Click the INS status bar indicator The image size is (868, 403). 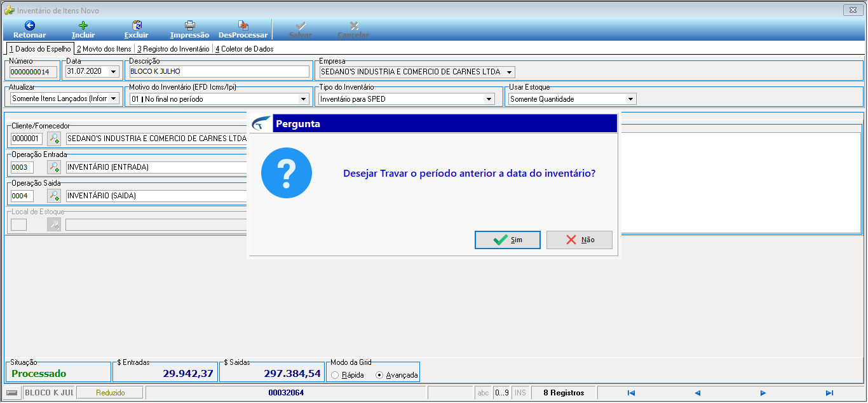tap(520, 393)
